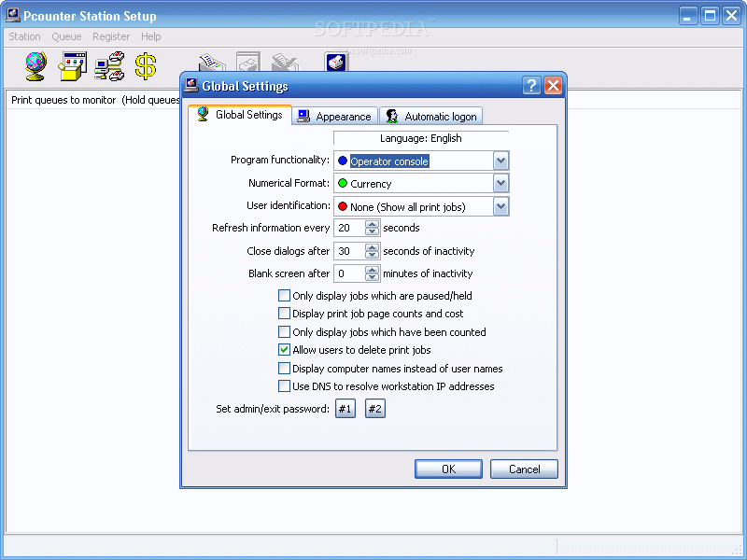Click the close dialogs field showing 30
747x560 pixels.
[349, 251]
